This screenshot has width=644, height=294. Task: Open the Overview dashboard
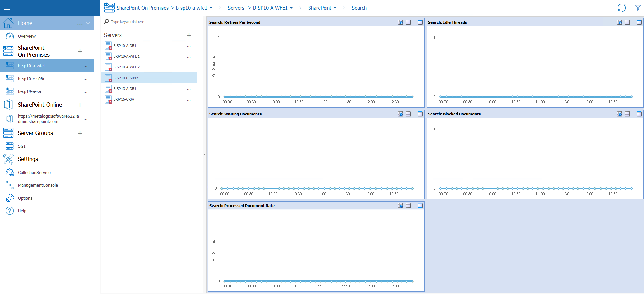(x=27, y=36)
